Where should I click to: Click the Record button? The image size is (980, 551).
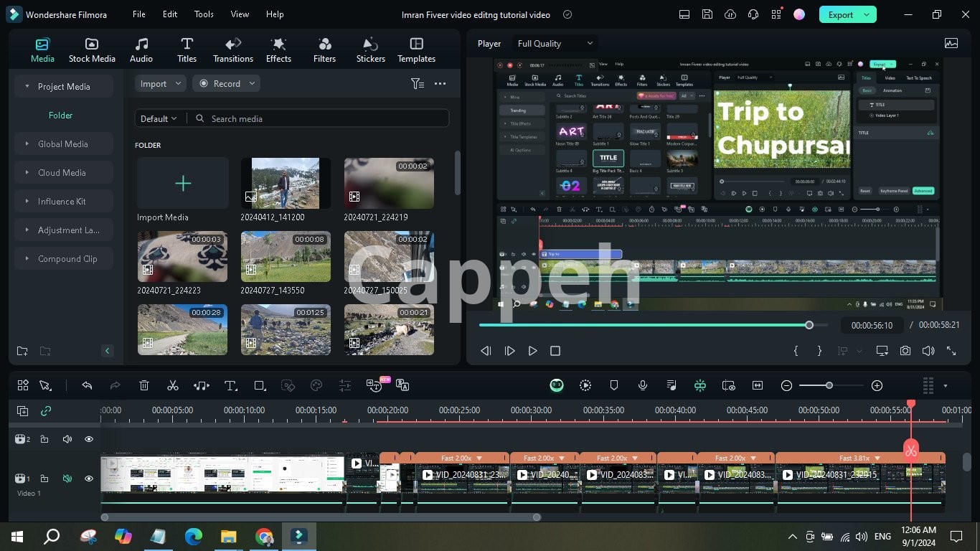(226, 84)
